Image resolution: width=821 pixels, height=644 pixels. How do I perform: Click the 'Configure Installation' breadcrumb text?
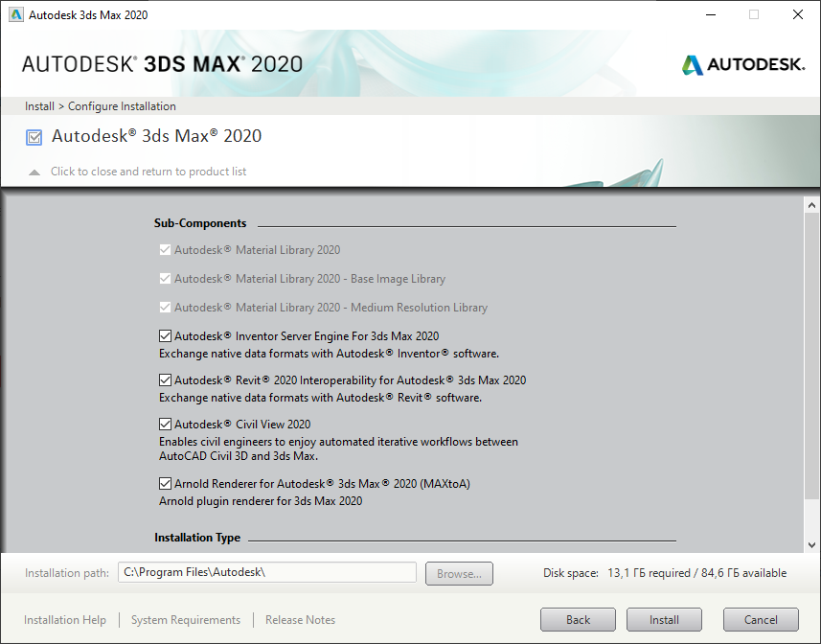tap(122, 106)
